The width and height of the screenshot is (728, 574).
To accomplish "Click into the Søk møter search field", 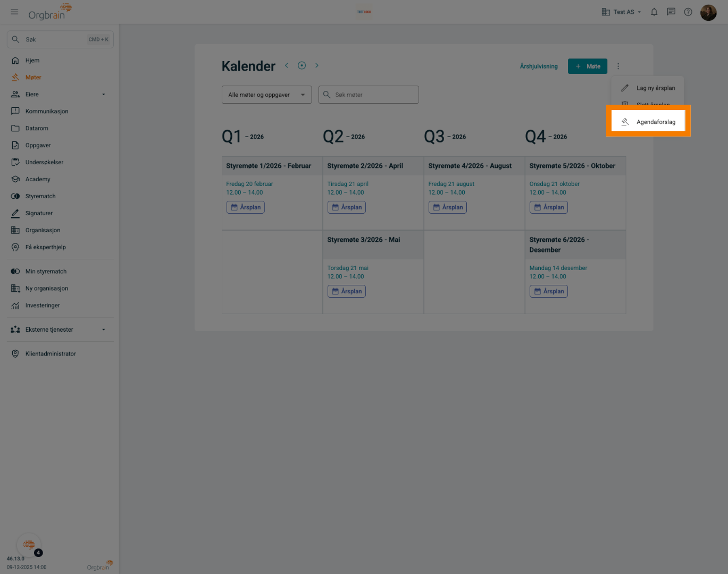I will tap(369, 95).
